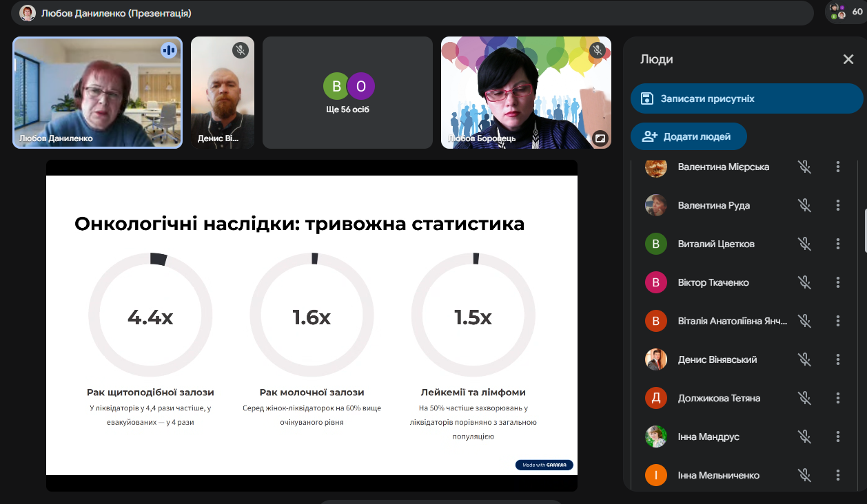The width and height of the screenshot is (867, 504).
Task: Click muted mic icon on Любов Боровець tile
Action: click(x=598, y=50)
